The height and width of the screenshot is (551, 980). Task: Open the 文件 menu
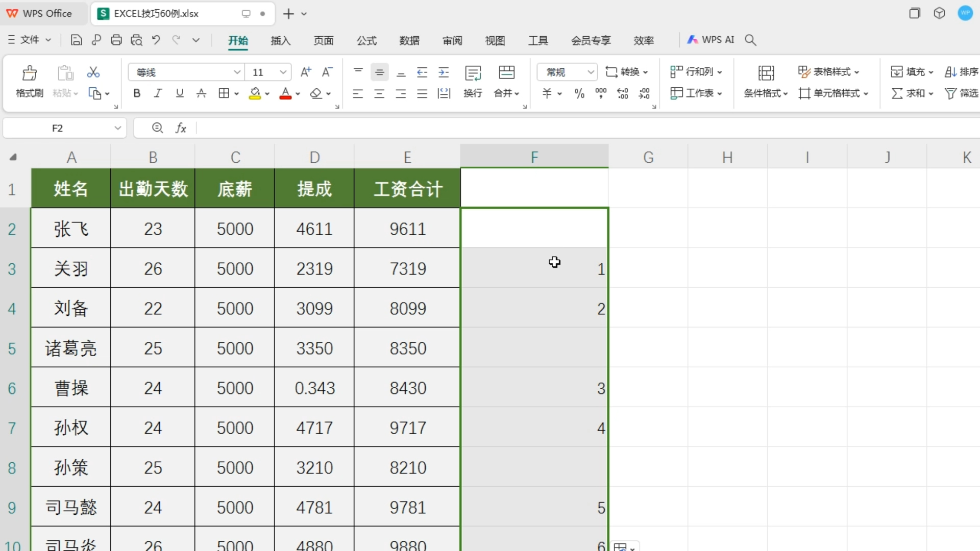(29, 40)
